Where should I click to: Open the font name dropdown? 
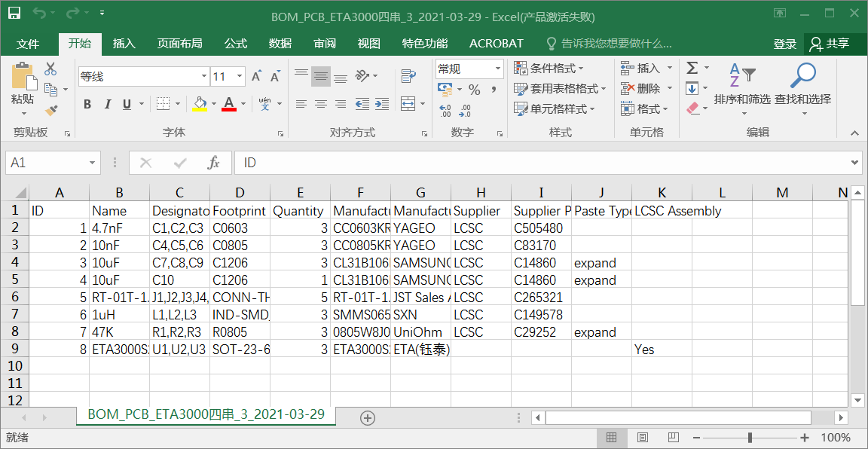[x=203, y=76]
